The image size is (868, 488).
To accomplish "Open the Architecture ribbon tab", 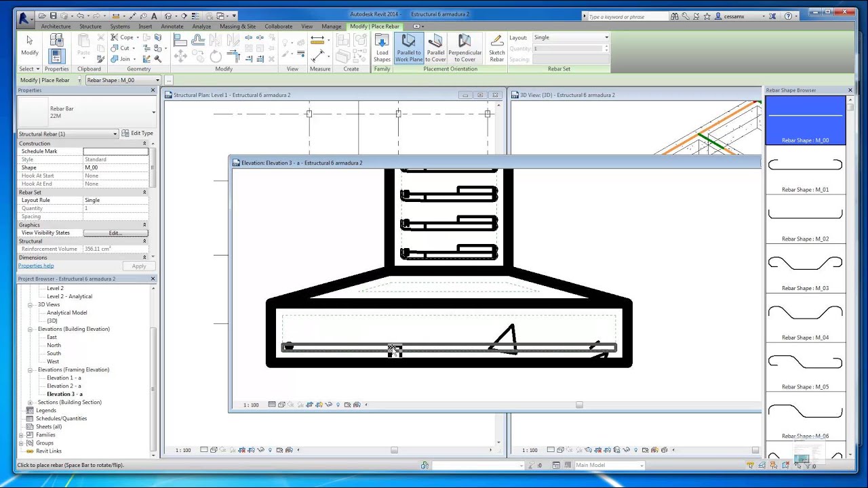I will tap(56, 26).
